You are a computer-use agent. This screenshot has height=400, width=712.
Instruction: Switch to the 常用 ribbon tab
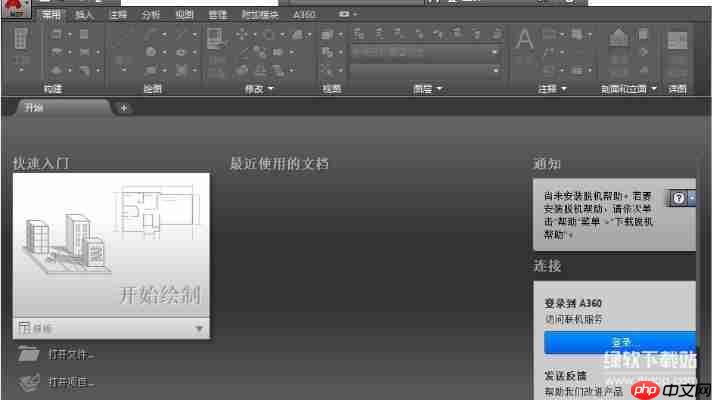[51, 15]
